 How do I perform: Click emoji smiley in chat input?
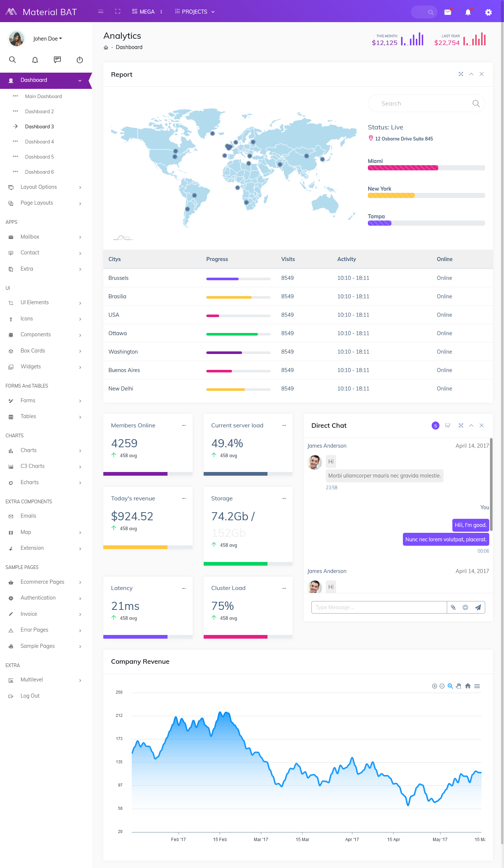(465, 607)
